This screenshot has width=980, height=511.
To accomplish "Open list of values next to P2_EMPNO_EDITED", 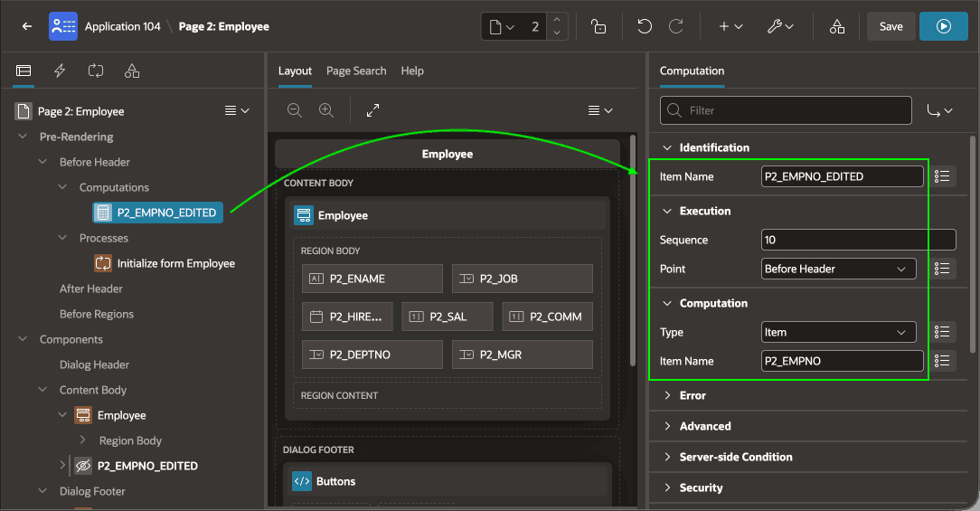I will point(942,176).
